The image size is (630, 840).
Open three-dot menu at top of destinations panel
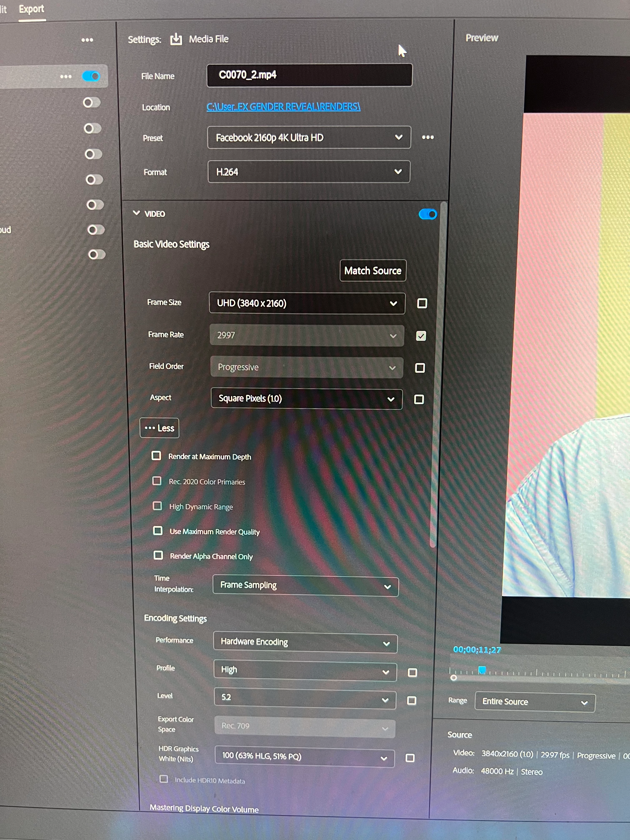point(87,40)
